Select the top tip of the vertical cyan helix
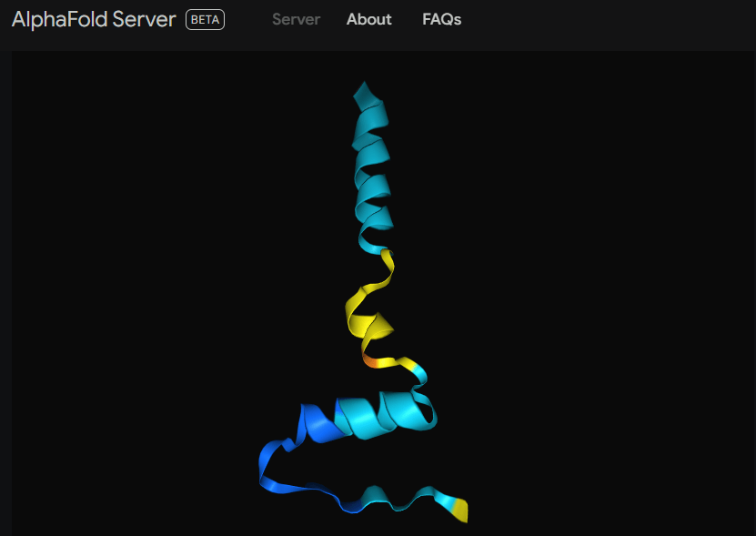Image resolution: width=756 pixels, height=536 pixels. click(365, 90)
